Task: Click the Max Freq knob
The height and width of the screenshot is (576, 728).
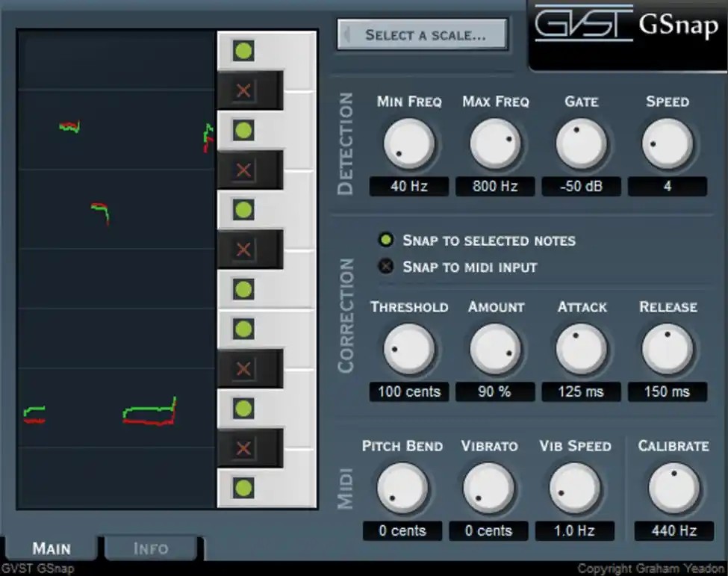Action: 495,144
